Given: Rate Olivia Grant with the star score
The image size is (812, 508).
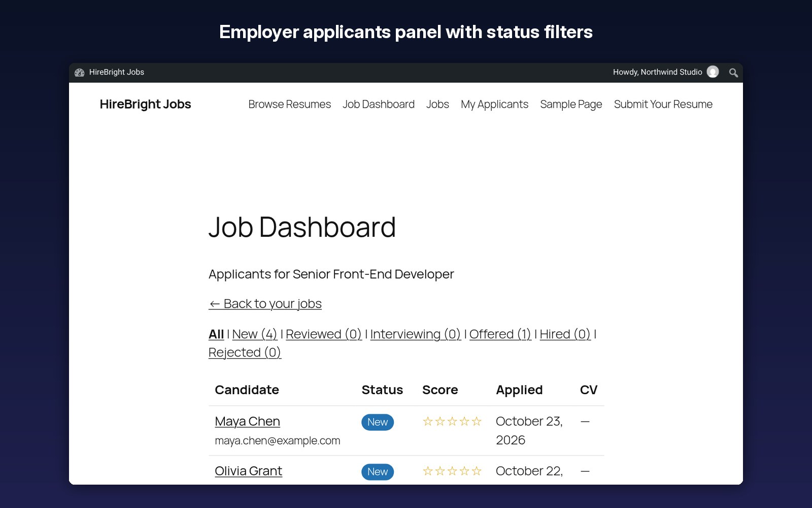Looking at the screenshot, I should click(452, 471).
